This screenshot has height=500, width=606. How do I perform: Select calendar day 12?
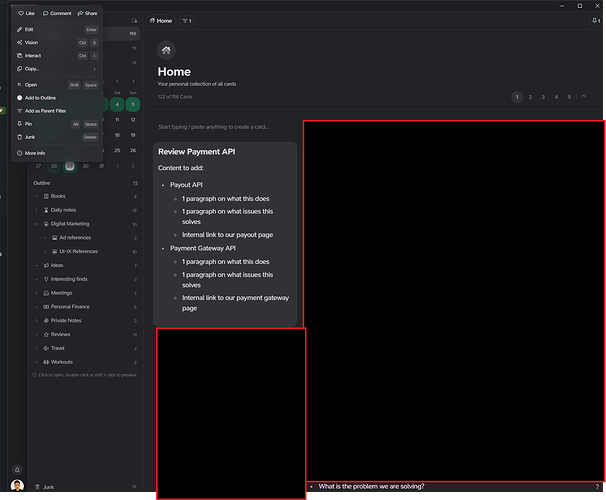point(133,120)
